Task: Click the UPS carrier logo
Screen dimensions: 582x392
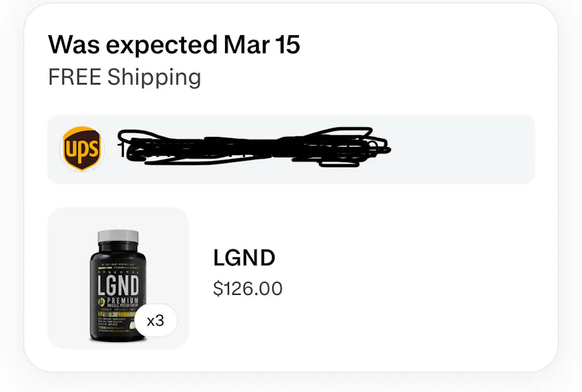Action: tap(82, 149)
